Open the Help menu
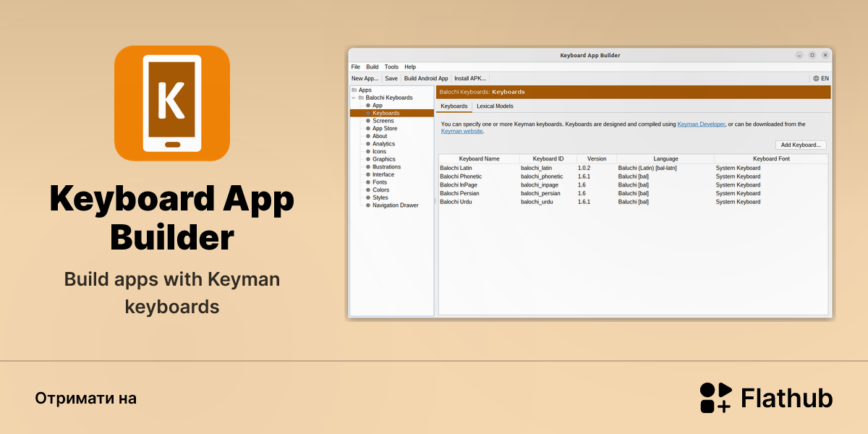 [410, 67]
